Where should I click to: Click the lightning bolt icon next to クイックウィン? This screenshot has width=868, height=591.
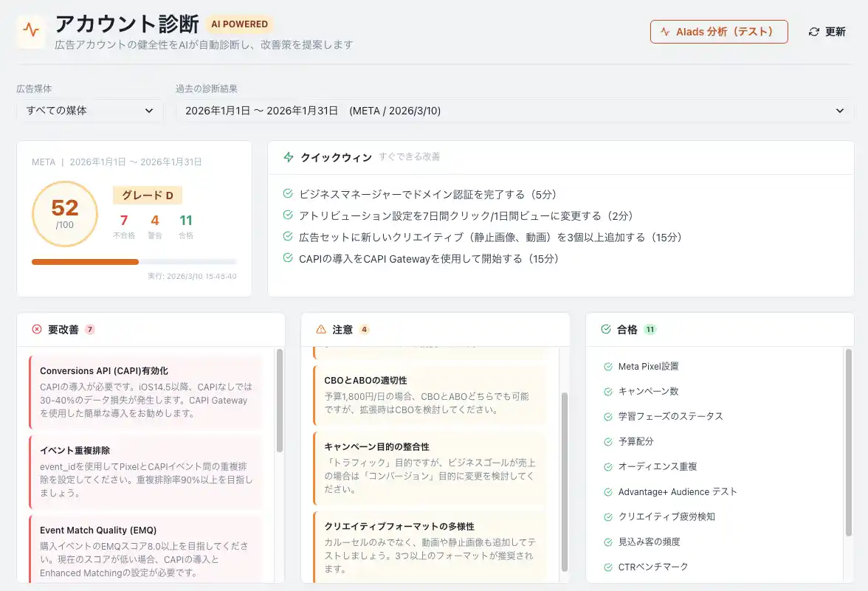pyautogui.click(x=289, y=157)
